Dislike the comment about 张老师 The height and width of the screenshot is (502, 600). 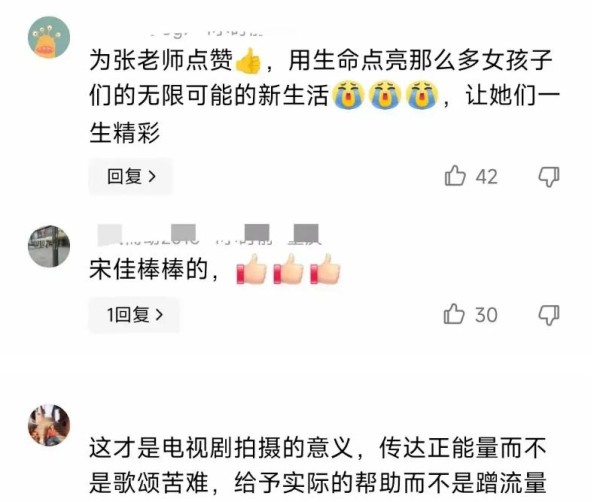click(x=549, y=177)
